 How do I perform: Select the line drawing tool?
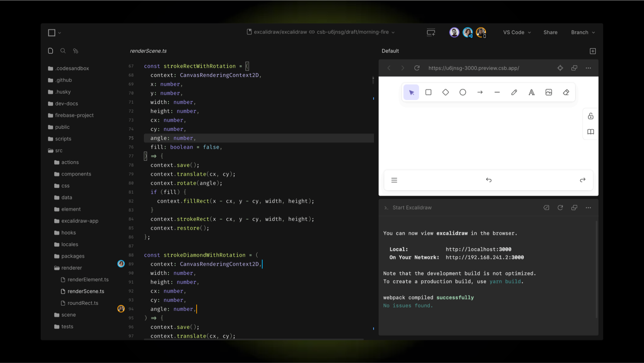click(497, 92)
